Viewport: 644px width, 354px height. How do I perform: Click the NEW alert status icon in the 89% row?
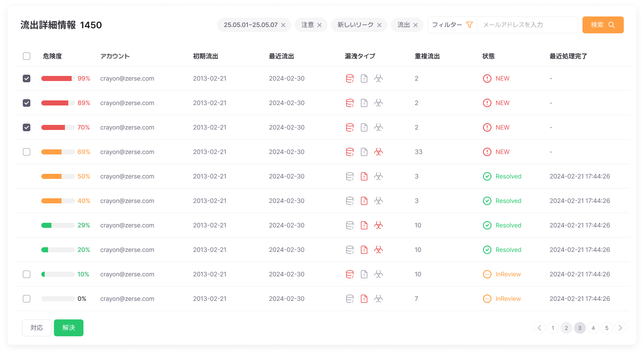(x=487, y=103)
